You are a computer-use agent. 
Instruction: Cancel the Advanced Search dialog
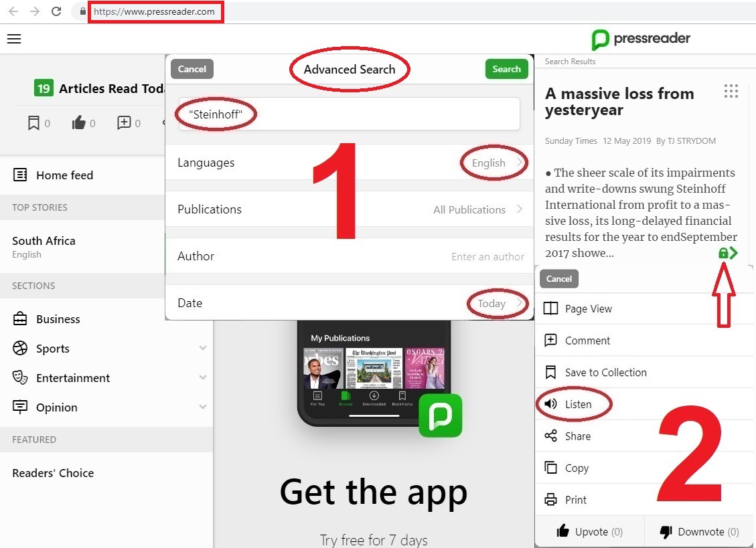point(192,69)
